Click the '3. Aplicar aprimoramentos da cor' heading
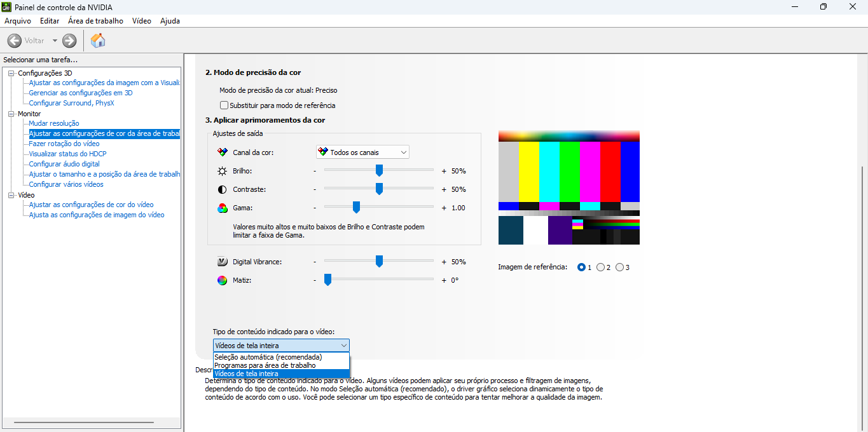This screenshot has height=432, width=868. [265, 120]
